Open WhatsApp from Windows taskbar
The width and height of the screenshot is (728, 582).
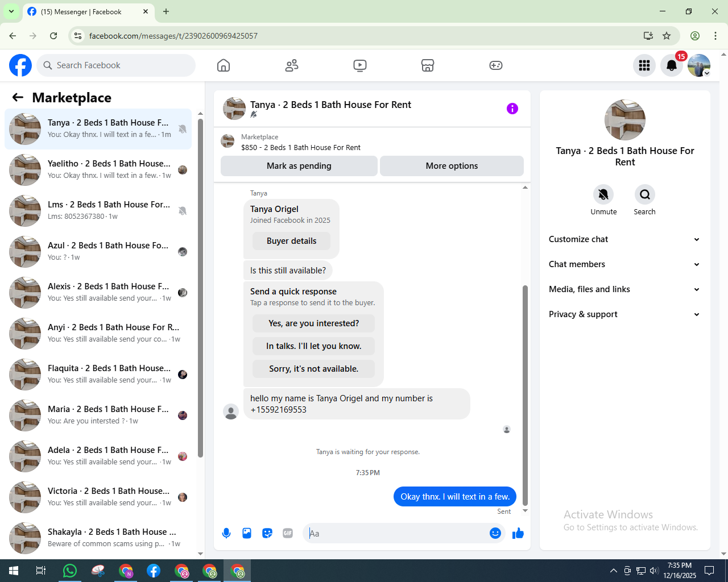(70, 571)
